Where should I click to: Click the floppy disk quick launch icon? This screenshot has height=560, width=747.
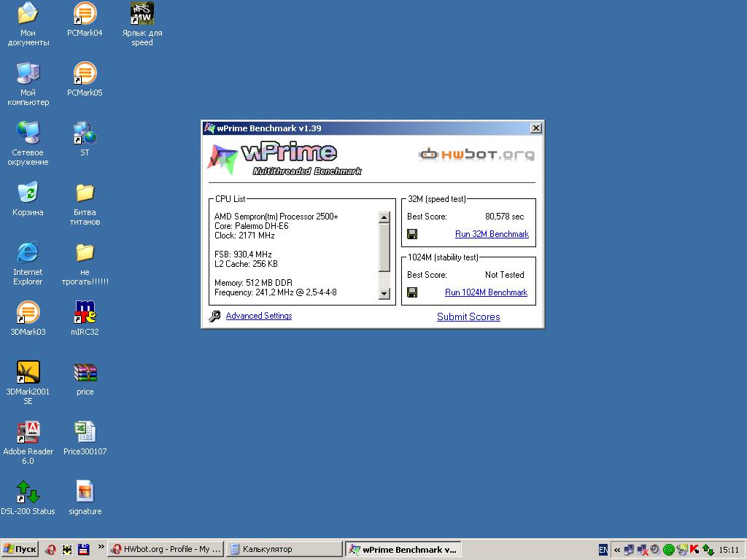(83, 549)
